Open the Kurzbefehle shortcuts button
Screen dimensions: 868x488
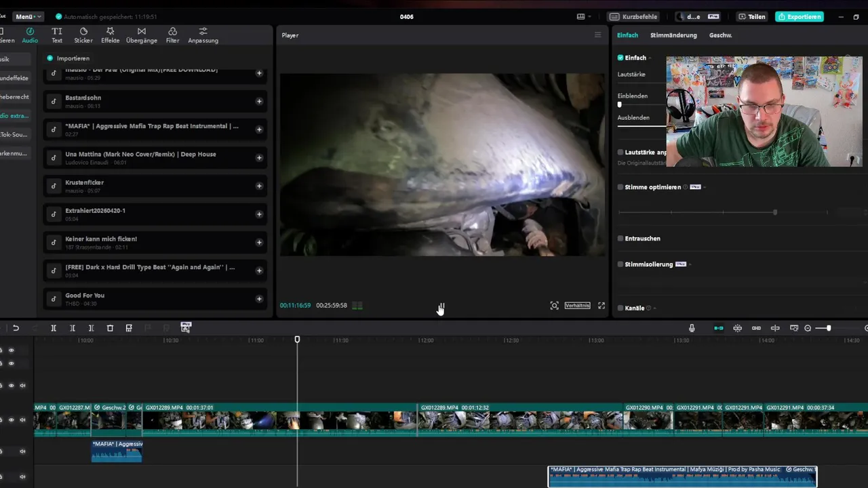[x=633, y=16]
